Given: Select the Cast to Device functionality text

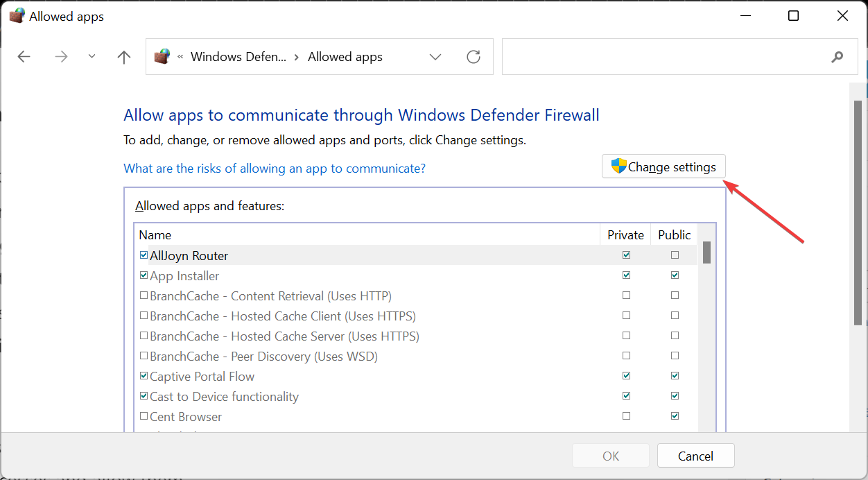Looking at the screenshot, I should pyautogui.click(x=224, y=396).
